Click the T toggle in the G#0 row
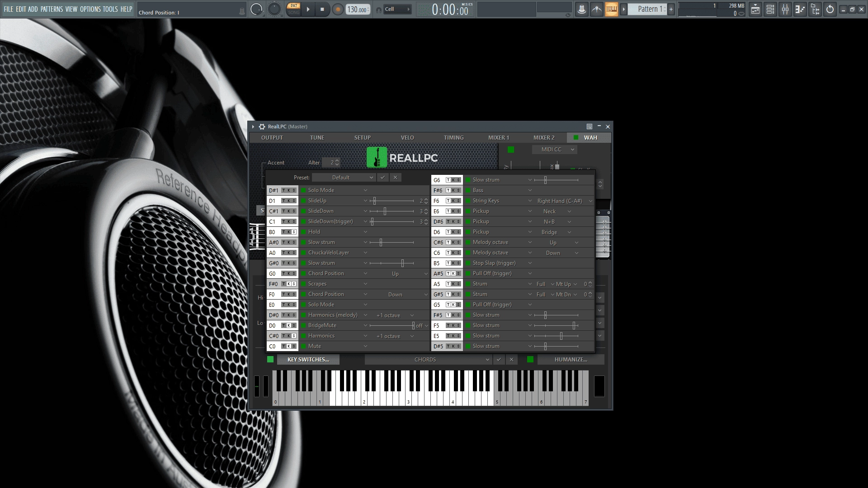Image resolution: width=868 pixels, height=488 pixels. coord(283,263)
